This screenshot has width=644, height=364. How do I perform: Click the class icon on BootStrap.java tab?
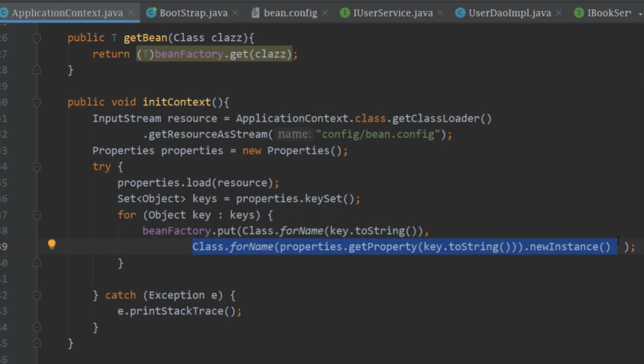151,13
